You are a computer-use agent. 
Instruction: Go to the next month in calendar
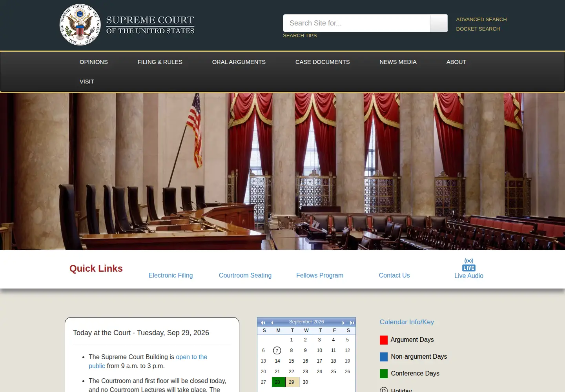click(343, 323)
